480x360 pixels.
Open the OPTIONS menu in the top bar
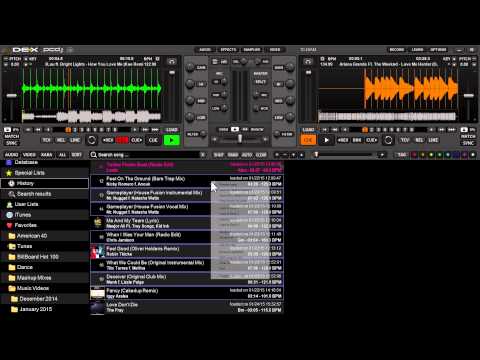tap(438, 50)
